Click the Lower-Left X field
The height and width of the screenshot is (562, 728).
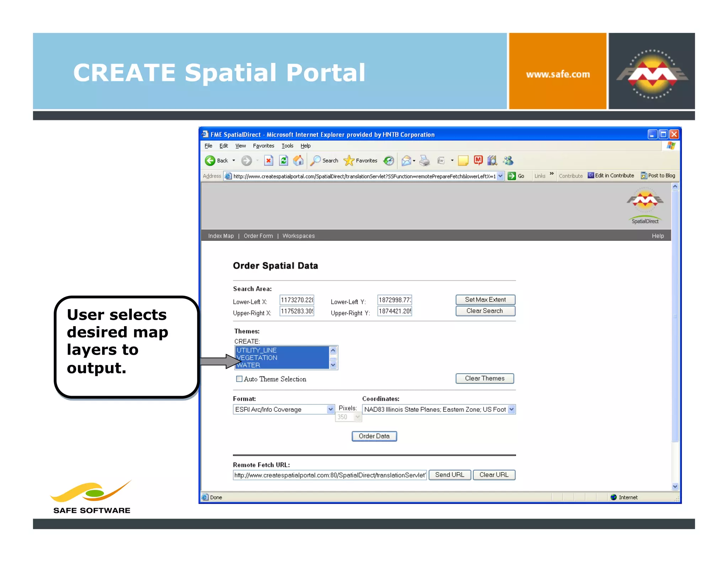click(297, 300)
